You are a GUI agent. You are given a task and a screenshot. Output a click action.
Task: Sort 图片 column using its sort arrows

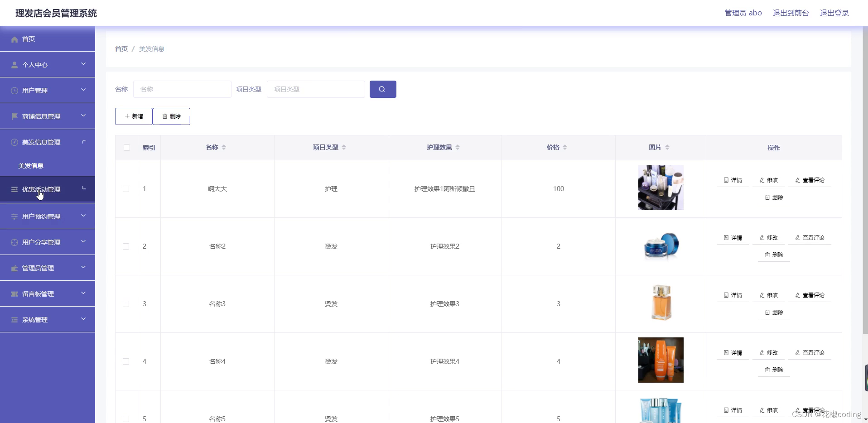click(x=667, y=147)
